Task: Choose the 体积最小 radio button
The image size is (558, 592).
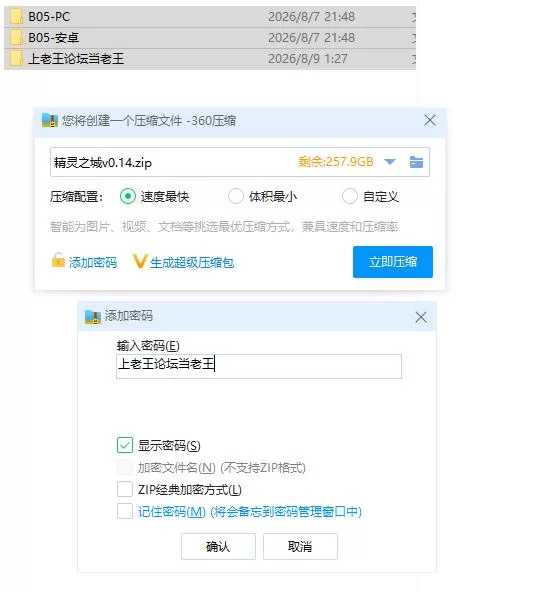Action: pyautogui.click(x=236, y=196)
